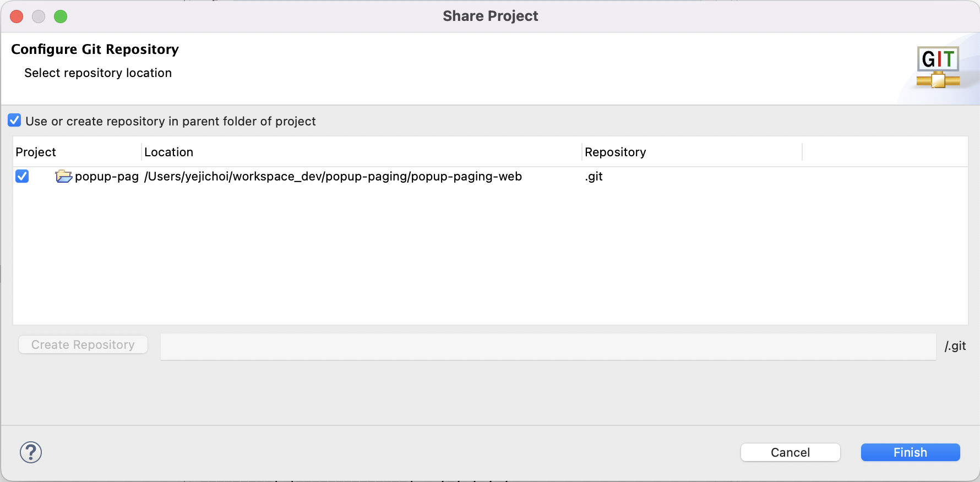
Task: Close the Share Project window
Action: [17, 17]
